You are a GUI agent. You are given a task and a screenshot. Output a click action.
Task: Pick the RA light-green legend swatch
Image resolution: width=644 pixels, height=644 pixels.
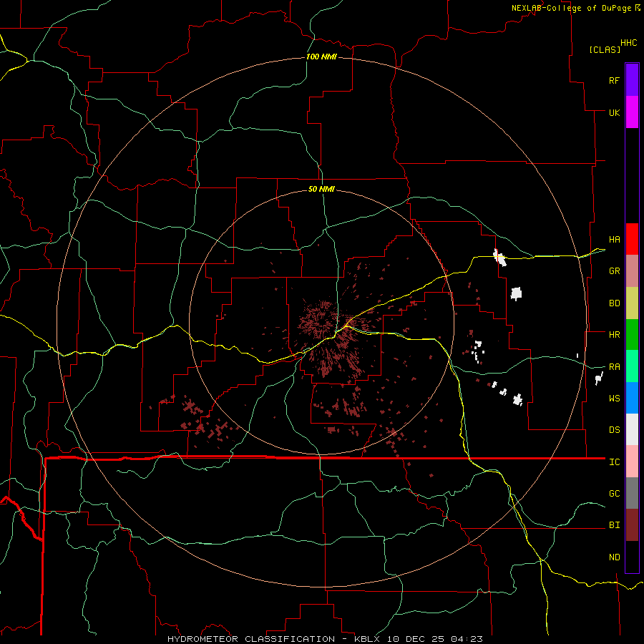pyautogui.click(x=632, y=366)
